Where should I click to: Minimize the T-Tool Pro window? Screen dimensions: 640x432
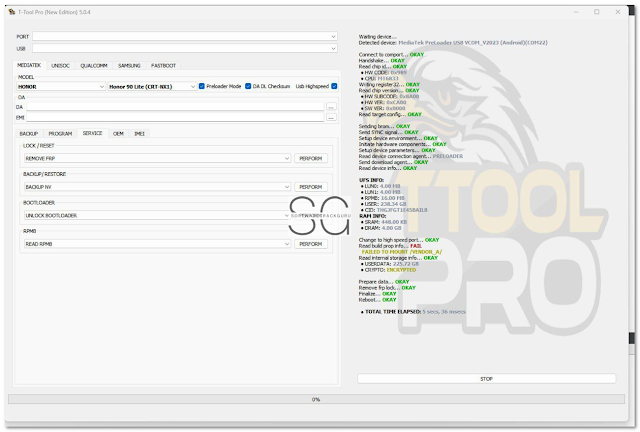point(576,12)
